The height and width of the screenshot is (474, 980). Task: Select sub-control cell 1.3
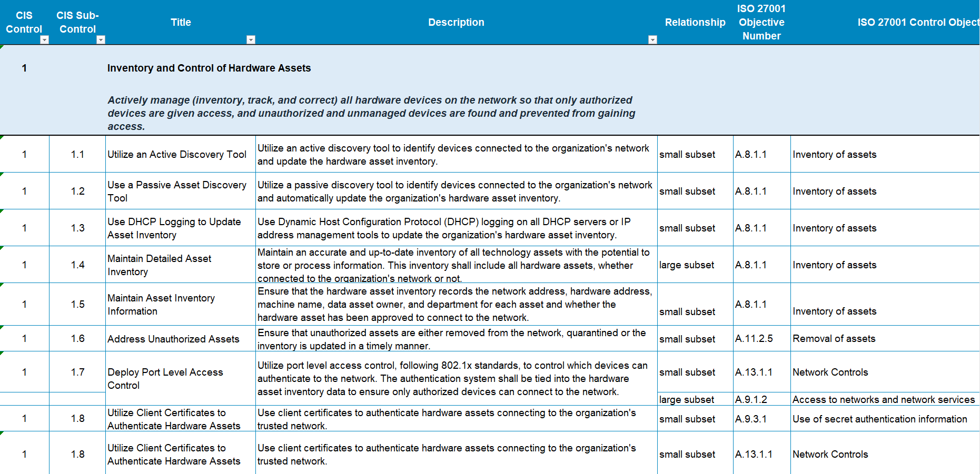(77, 228)
